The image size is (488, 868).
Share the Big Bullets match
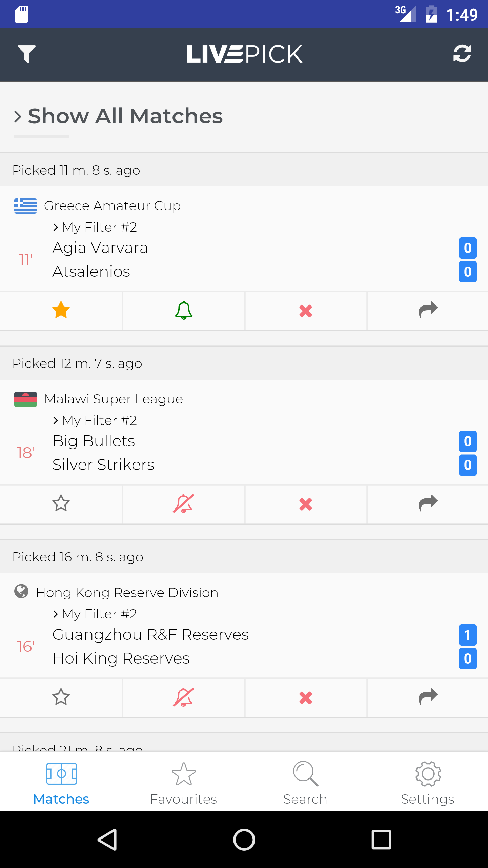click(428, 504)
